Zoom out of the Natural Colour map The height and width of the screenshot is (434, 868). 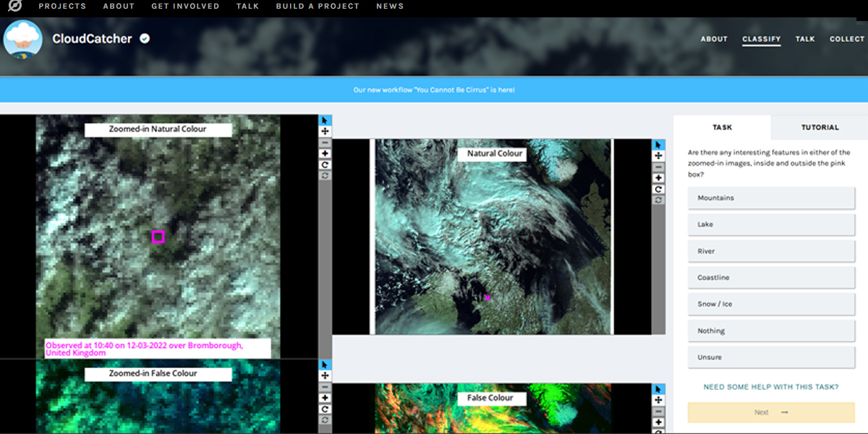click(x=658, y=167)
